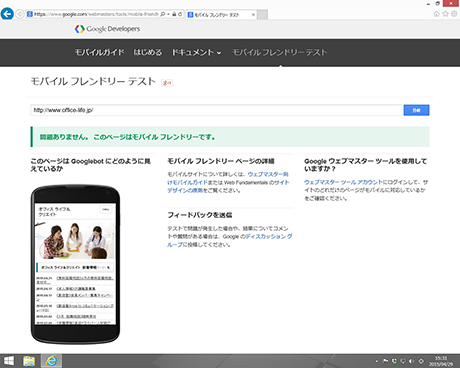This screenshot has width=460, height=368.
Task: Open browser tools gear icon
Action: [454, 14]
